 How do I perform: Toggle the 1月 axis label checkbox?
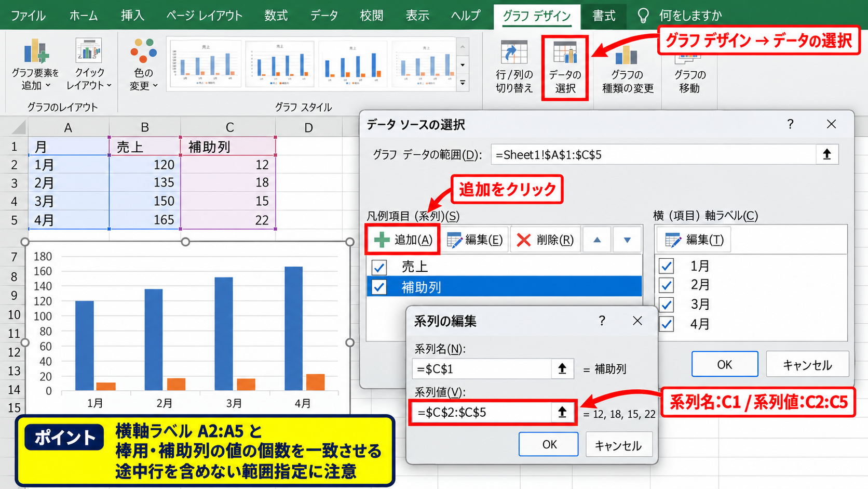click(x=667, y=266)
